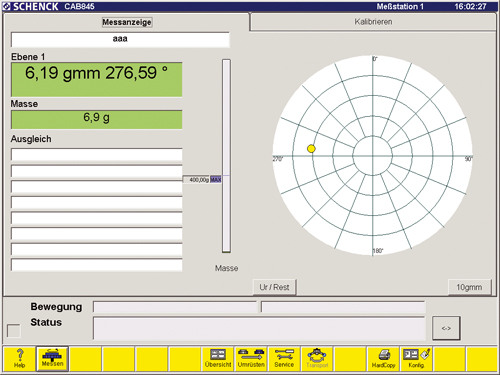Switch to the Kalibrieren tab
The image size is (500, 375).
373,22
